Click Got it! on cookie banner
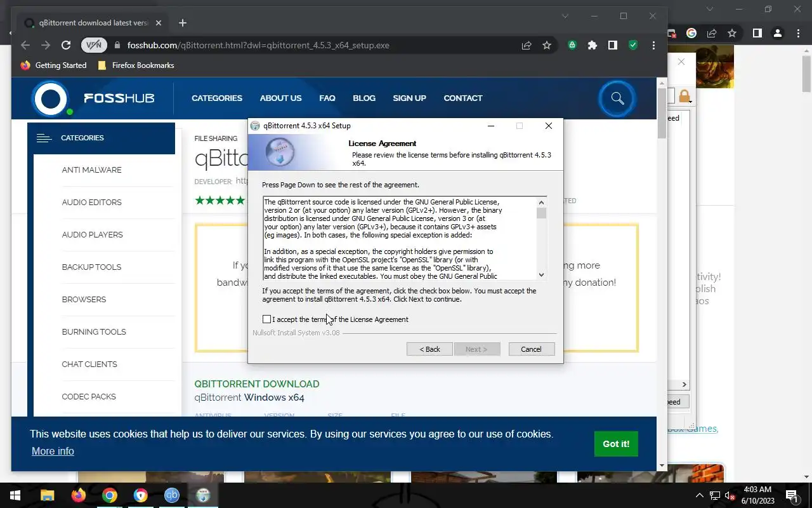 [x=616, y=444]
